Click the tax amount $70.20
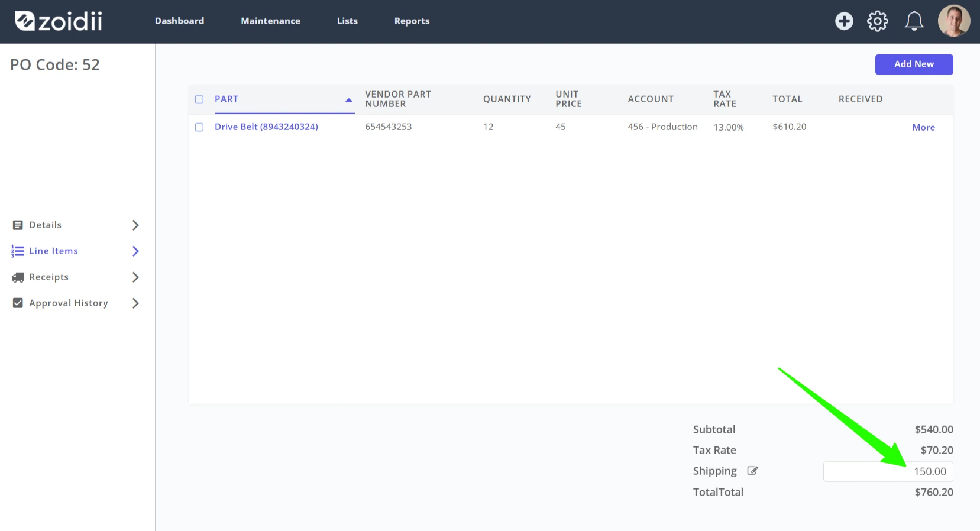Viewport: 980px width, 531px height. tap(937, 450)
